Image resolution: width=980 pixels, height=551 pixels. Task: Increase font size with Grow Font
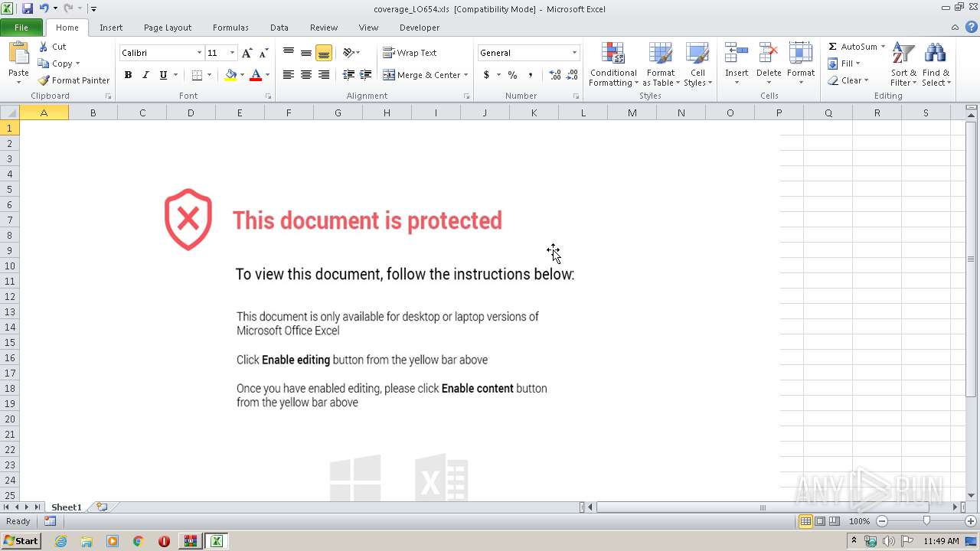(x=247, y=53)
